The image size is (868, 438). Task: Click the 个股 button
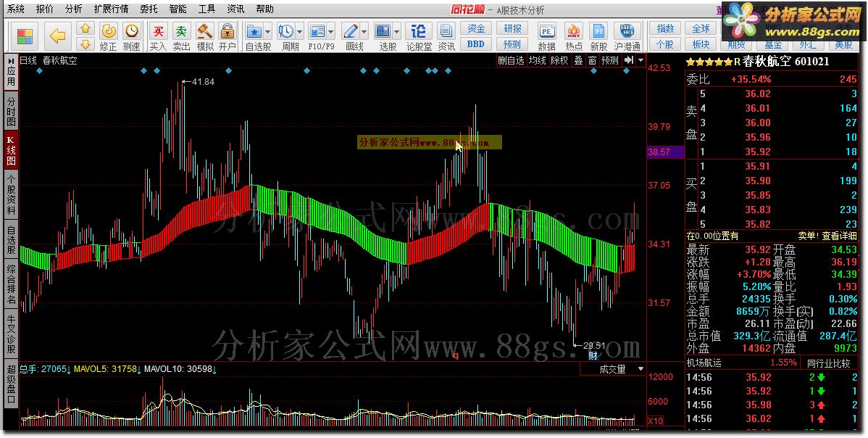[665, 44]
